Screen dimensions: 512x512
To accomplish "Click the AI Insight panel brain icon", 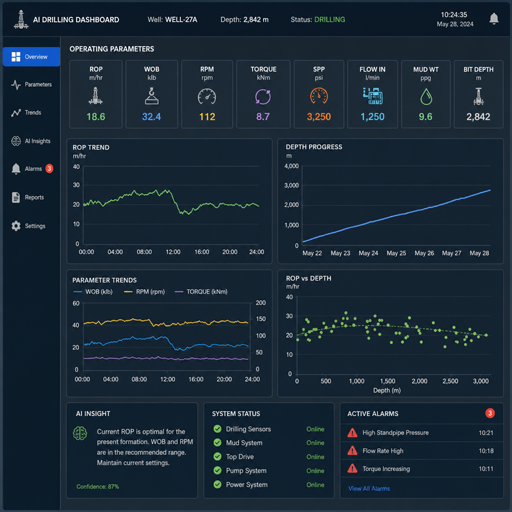I will (x=80, y=433).
